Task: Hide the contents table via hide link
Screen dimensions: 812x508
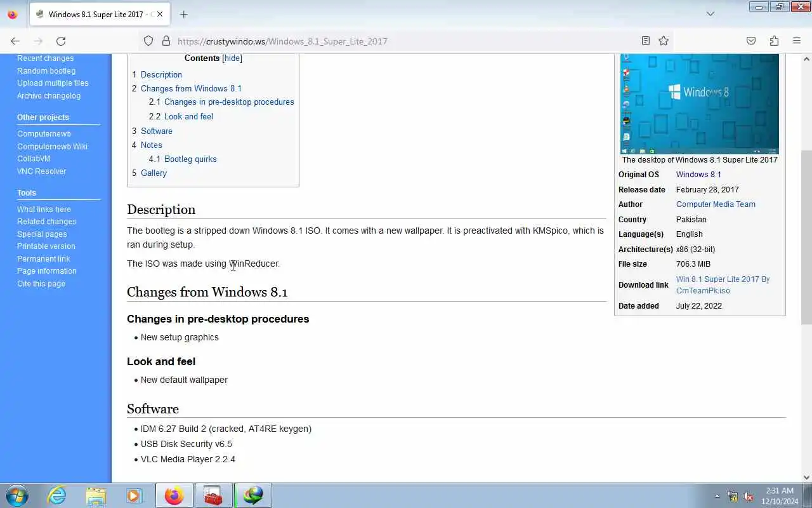Action: click(232, 58)
